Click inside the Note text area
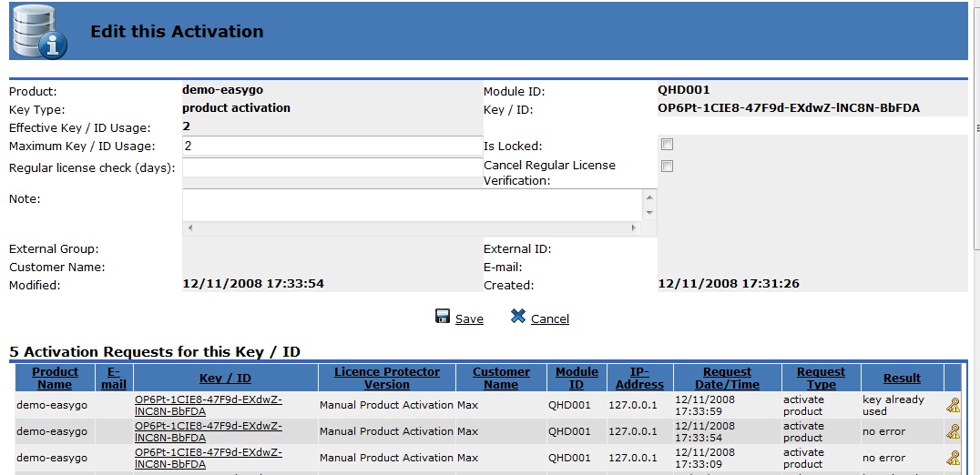Image resolution: width=980 pixels, height=475 pixels. [412, 204]
